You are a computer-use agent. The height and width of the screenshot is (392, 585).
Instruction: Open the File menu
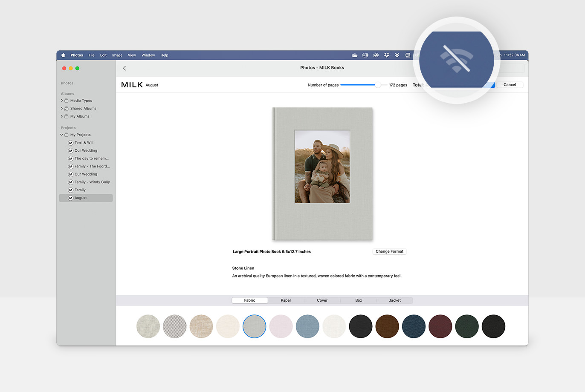coord(92,55)
